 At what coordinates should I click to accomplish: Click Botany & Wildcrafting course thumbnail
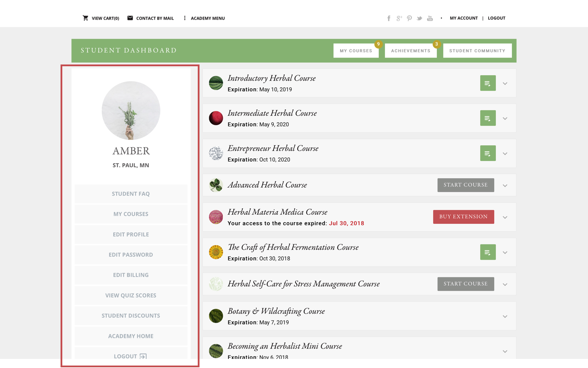click(x=216, y=316)
